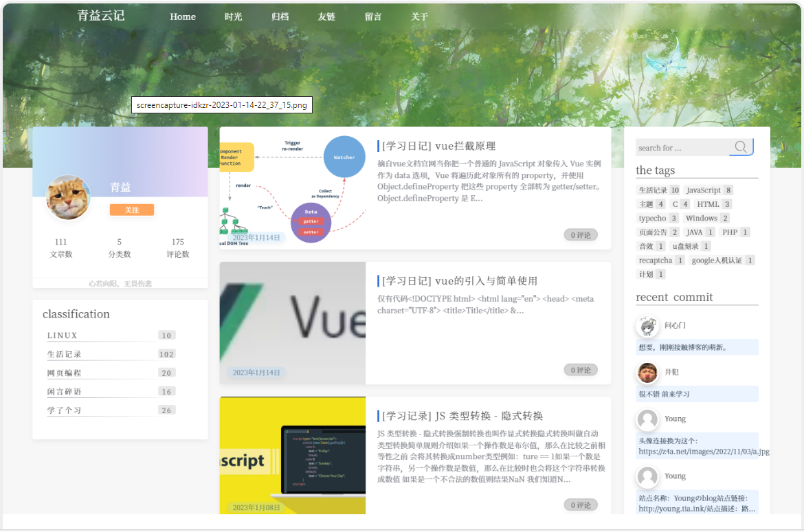Image resolution: width=804 pixels, height=532 pixels.
Task: Select the typecho tag
Action: [658, 218]
